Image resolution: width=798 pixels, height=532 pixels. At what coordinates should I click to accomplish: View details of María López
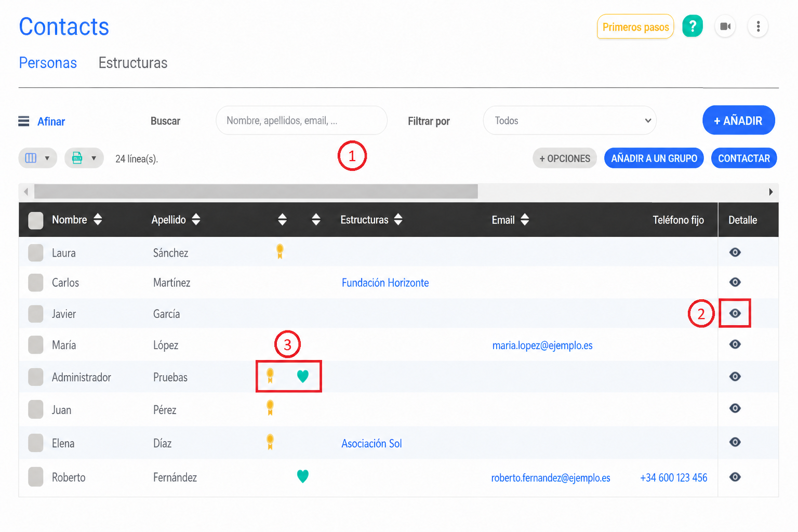[x=735, y=344]
